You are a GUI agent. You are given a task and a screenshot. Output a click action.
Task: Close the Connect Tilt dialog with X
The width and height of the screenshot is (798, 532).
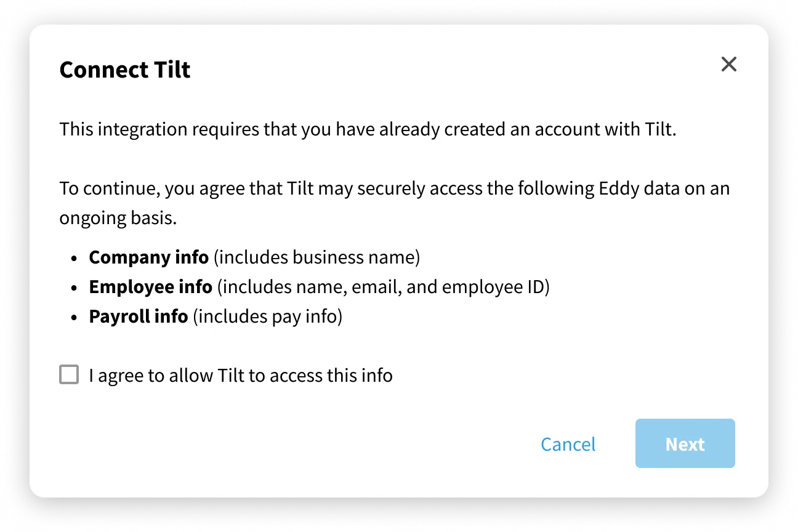[x=729, y=64]
